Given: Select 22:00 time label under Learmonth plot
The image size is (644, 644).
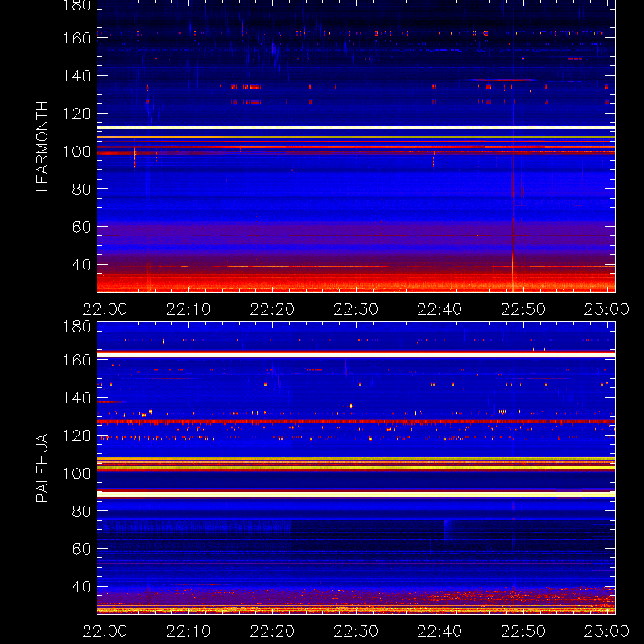Looking at the screenshot, I should pos(105,309).
